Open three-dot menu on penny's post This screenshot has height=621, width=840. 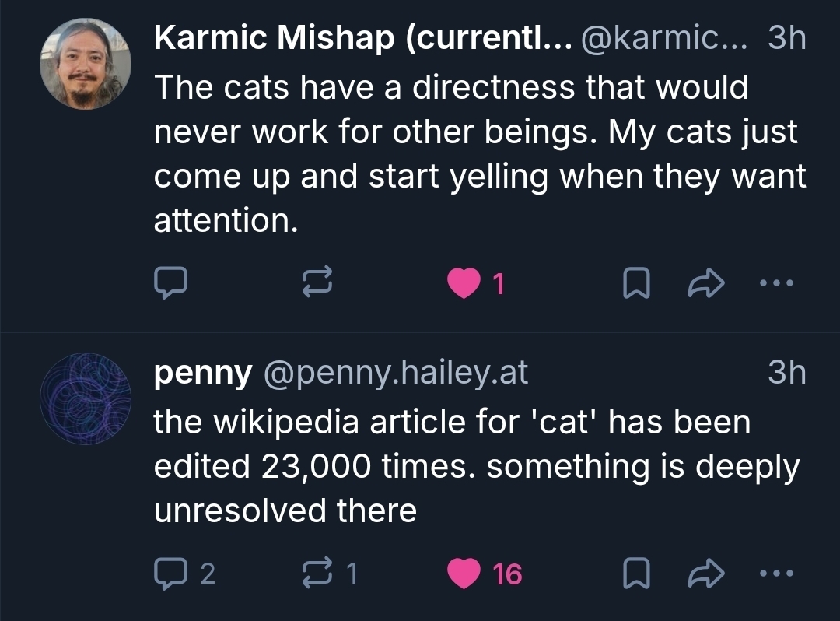pyautogui.click(x=775, y=574)
